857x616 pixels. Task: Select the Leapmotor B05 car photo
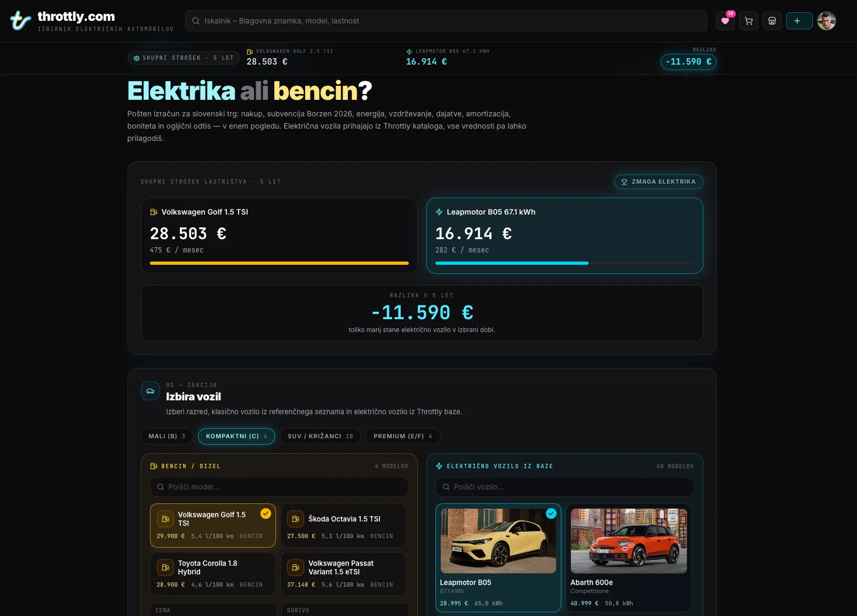pos(498,541)
